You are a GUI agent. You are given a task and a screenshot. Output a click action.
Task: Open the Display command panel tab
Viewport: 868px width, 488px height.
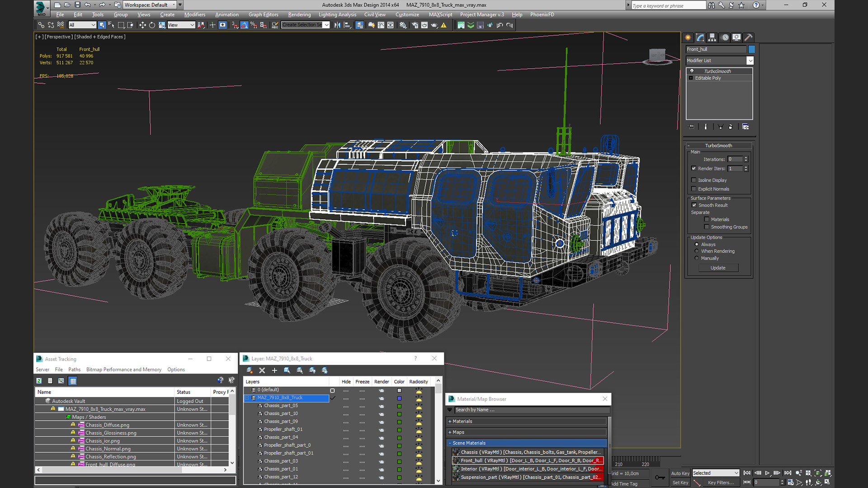point(736,38)
